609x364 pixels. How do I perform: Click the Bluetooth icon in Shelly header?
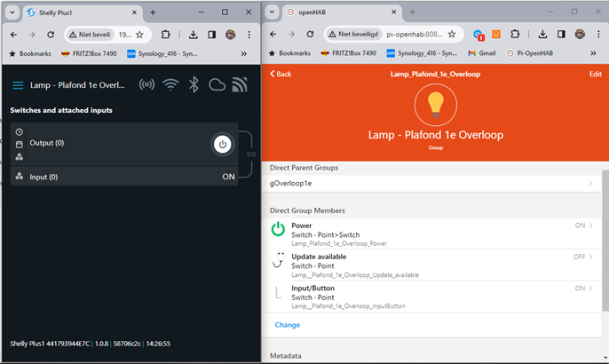point(194,85)
